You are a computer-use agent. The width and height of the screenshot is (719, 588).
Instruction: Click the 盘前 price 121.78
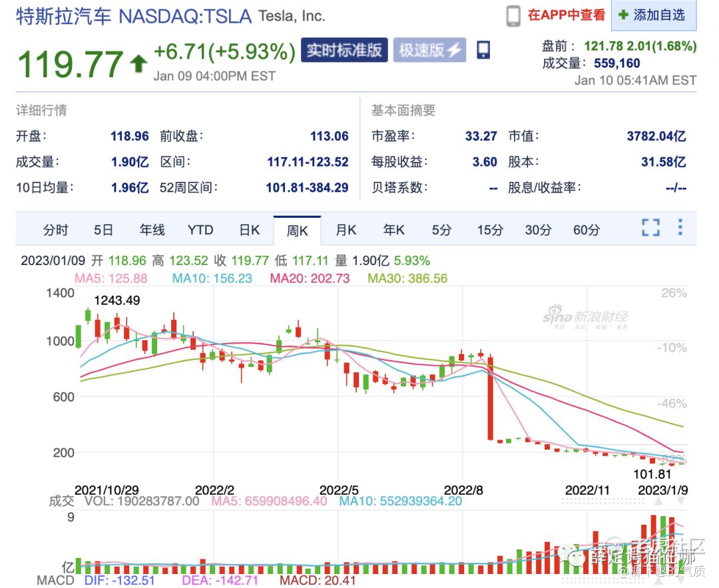pos(603,47)
